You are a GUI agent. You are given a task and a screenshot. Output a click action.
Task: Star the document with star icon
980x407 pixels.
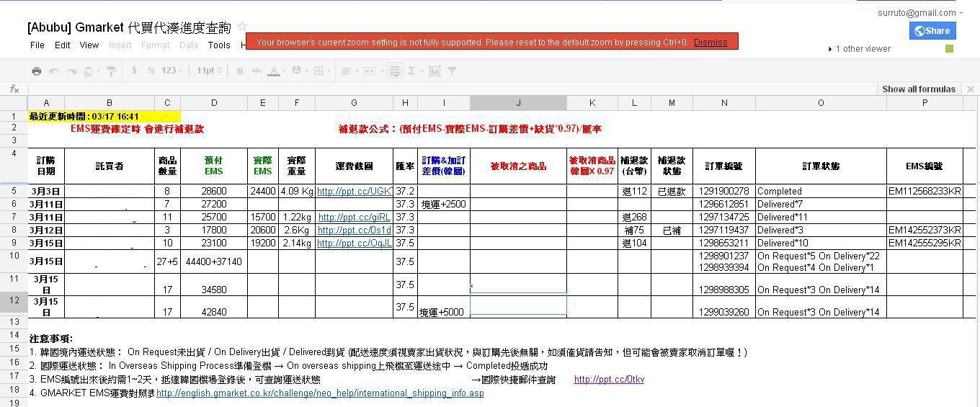(242, 27)
